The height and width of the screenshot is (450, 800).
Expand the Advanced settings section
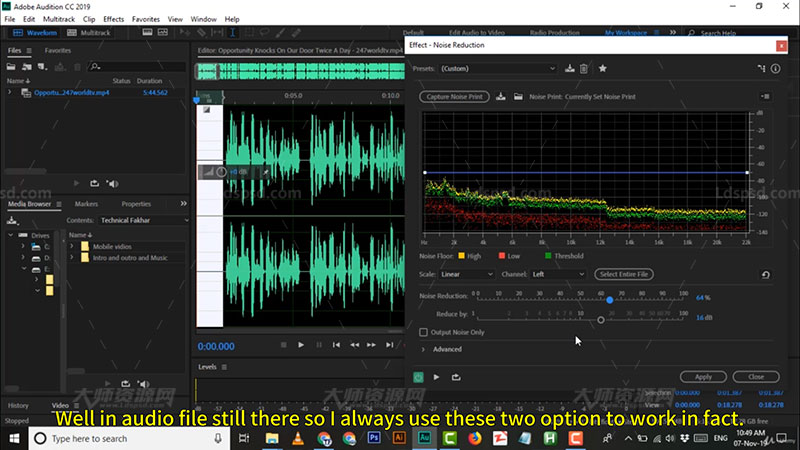(x=423, y=349)
